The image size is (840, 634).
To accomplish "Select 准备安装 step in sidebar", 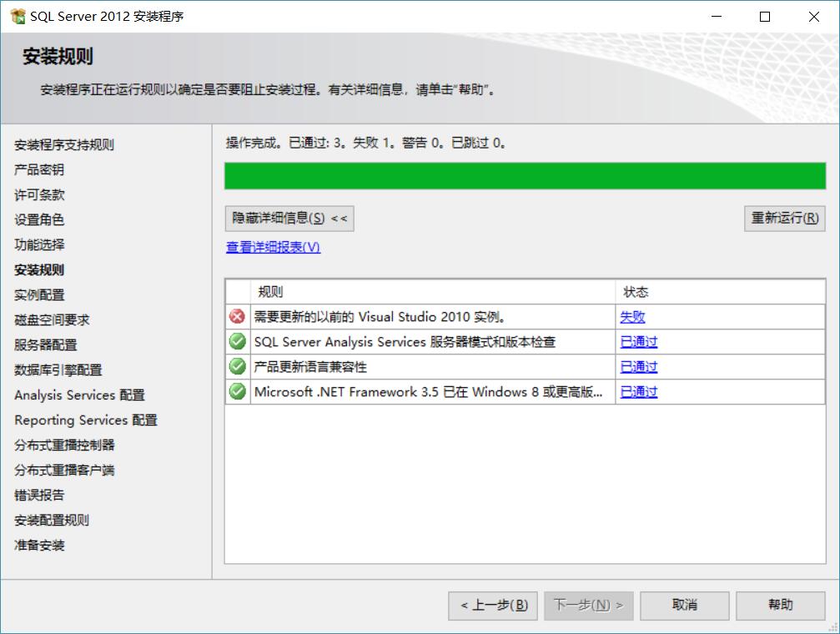I will 39,546.
